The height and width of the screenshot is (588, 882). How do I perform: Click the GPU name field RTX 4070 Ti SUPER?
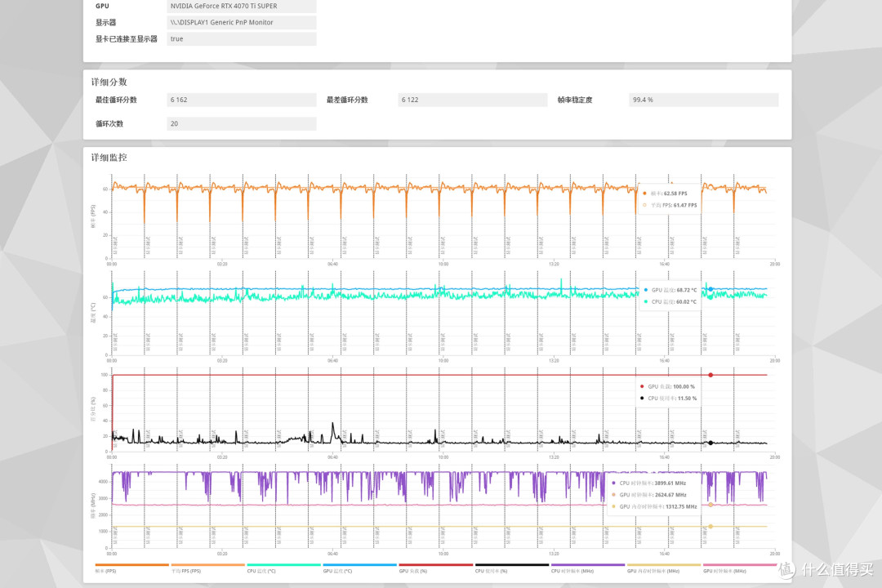tap(241, 7)
